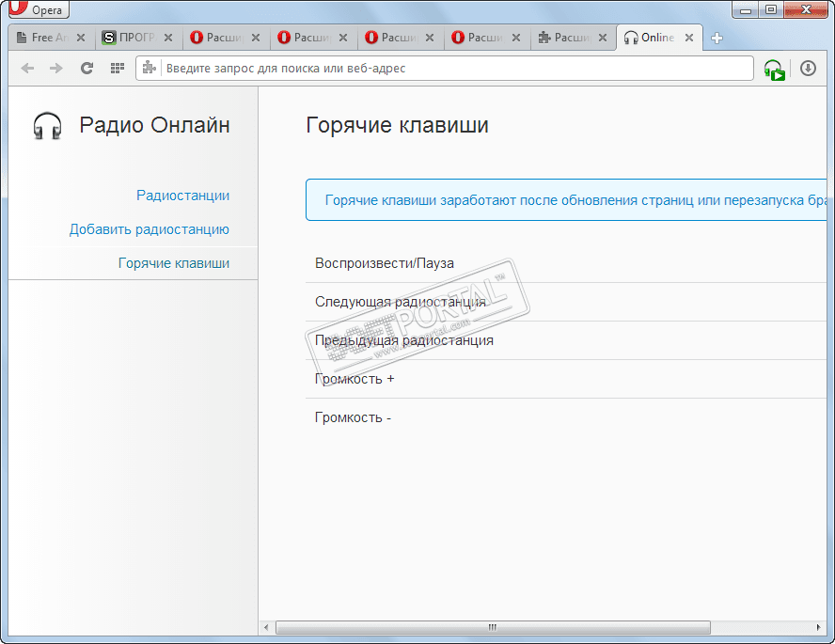
Task: Close the ПРОГР tab
Action: click(167, 38)
